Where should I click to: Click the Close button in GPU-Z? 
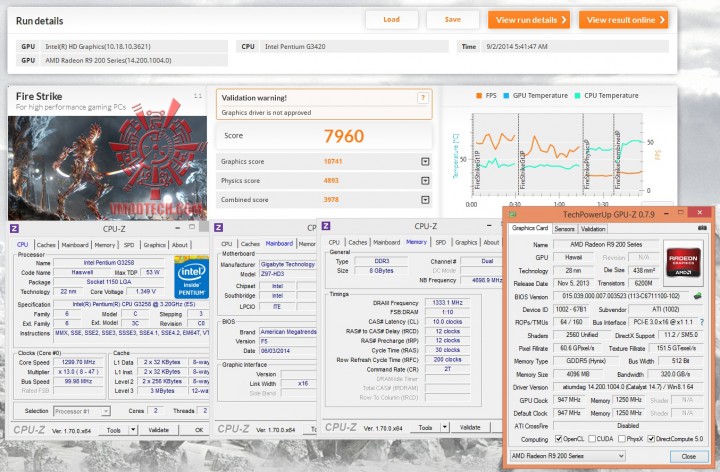click(688, 456)
